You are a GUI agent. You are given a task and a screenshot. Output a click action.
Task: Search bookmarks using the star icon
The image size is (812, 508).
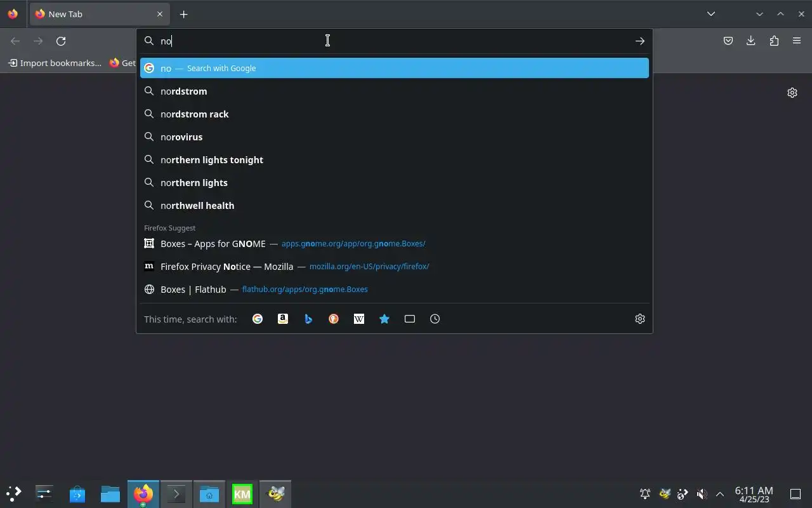384,319
